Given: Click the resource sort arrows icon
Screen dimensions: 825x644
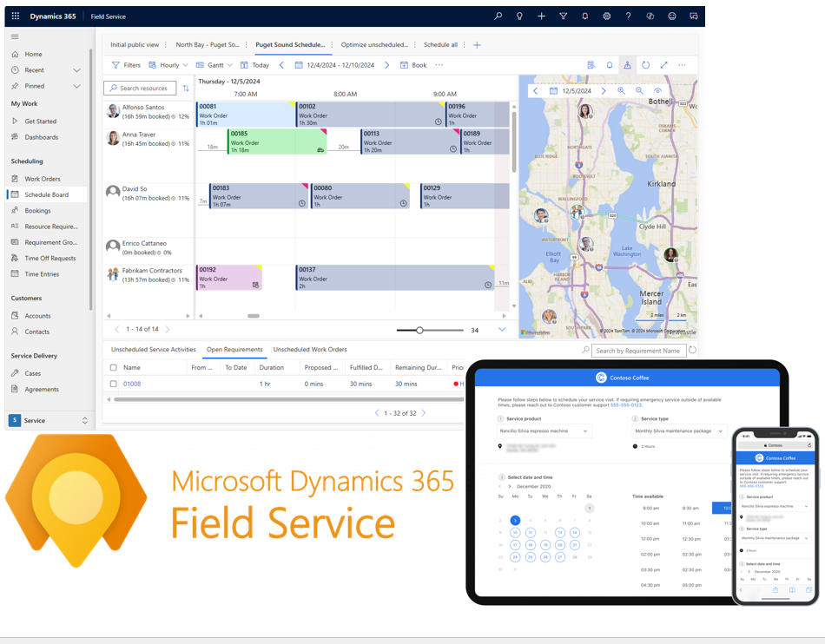Looking at the screenshot, I should pyautogui.click(x=186, y=89).
